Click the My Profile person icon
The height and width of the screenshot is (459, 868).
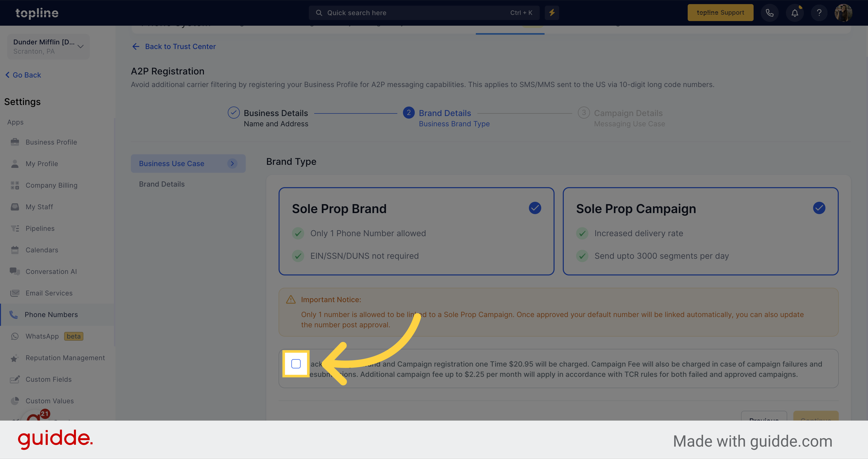(15, 164)
